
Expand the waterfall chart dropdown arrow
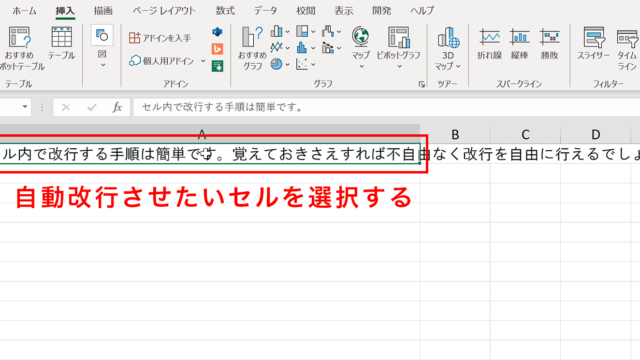click(x=339, y=31)
